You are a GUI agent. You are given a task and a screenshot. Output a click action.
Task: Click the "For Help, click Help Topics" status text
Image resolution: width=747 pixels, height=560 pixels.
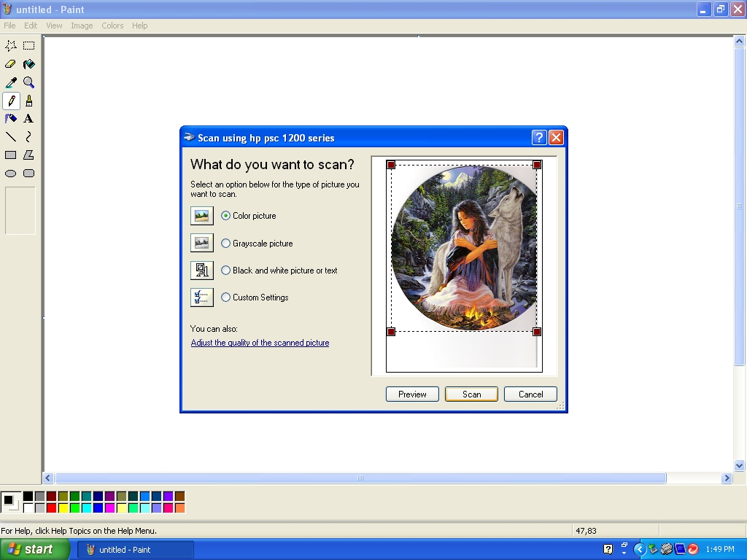coord(79,531)
